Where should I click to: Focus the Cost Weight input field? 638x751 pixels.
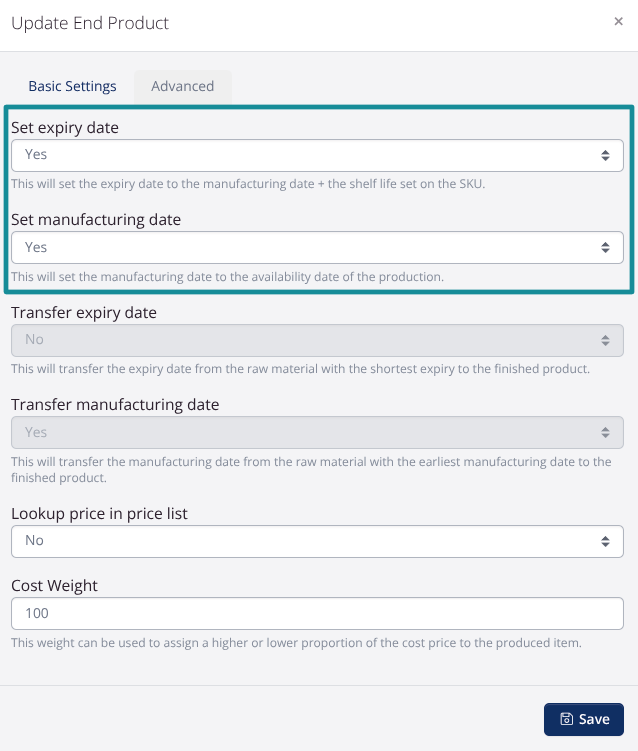(317, 613)
